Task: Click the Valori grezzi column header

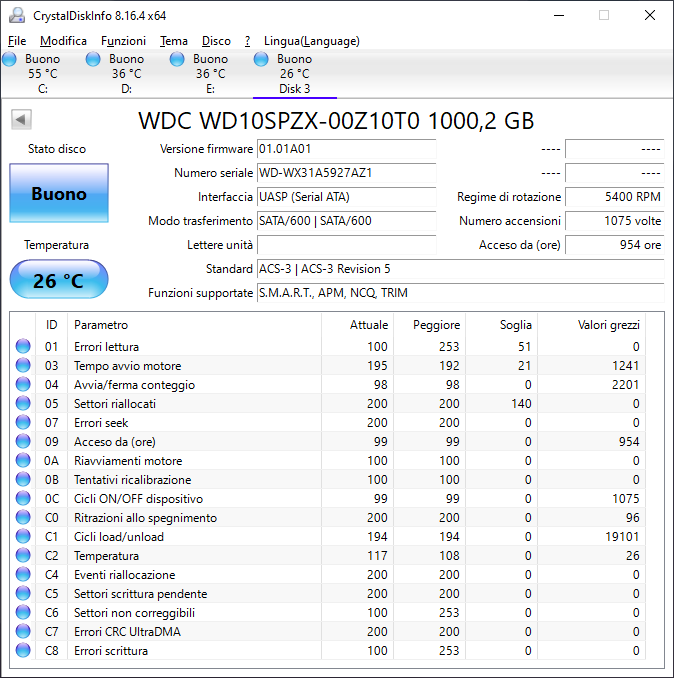Action: click(x=591, y=325)
